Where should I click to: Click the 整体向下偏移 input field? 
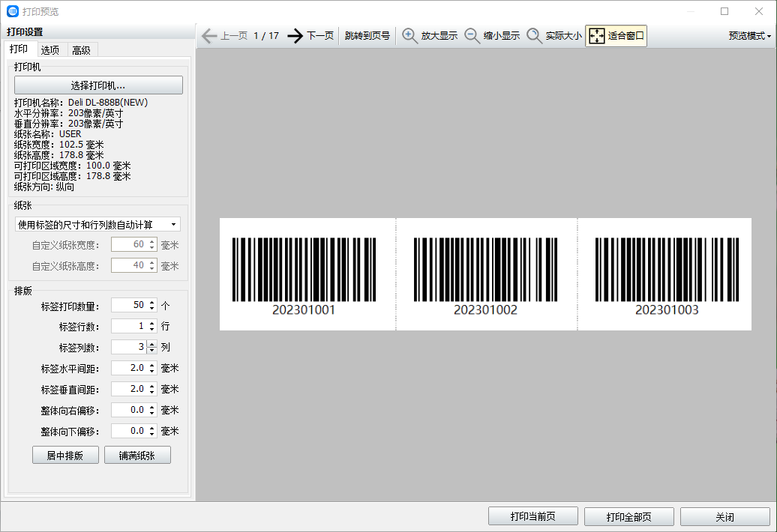tap(129, 431)
